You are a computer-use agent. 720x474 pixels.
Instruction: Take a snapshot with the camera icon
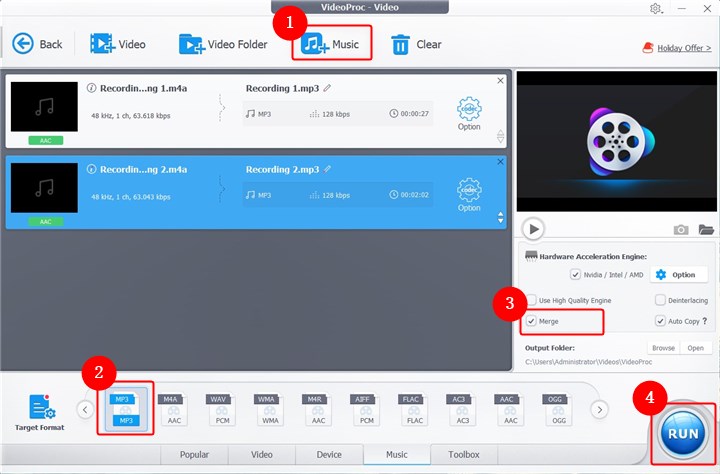681,229
